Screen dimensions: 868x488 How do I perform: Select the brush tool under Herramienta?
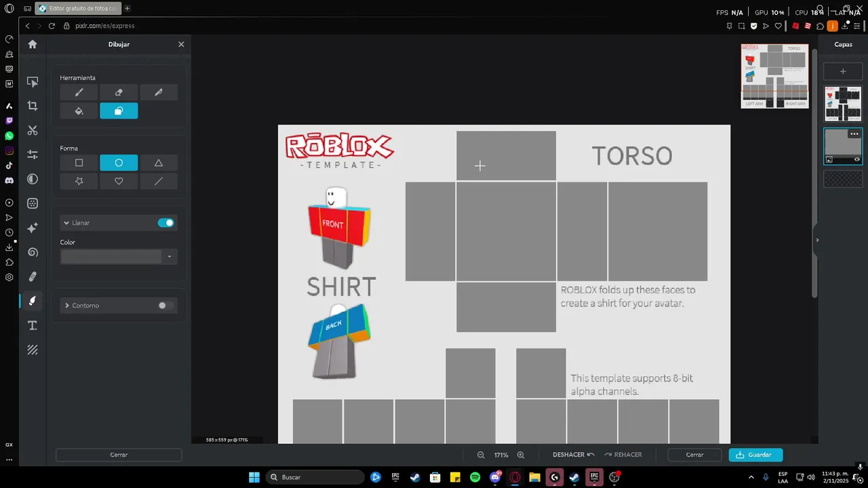(x=79, y=92)
